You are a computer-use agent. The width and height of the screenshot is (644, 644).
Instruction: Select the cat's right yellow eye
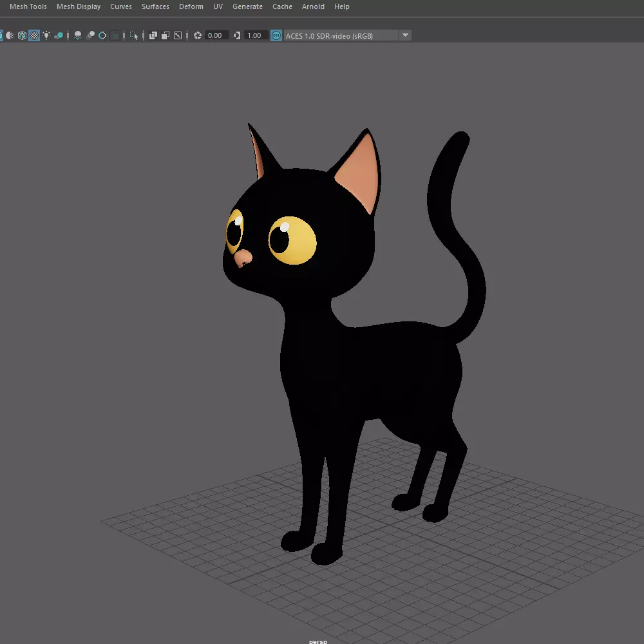(x=292, y=240)
